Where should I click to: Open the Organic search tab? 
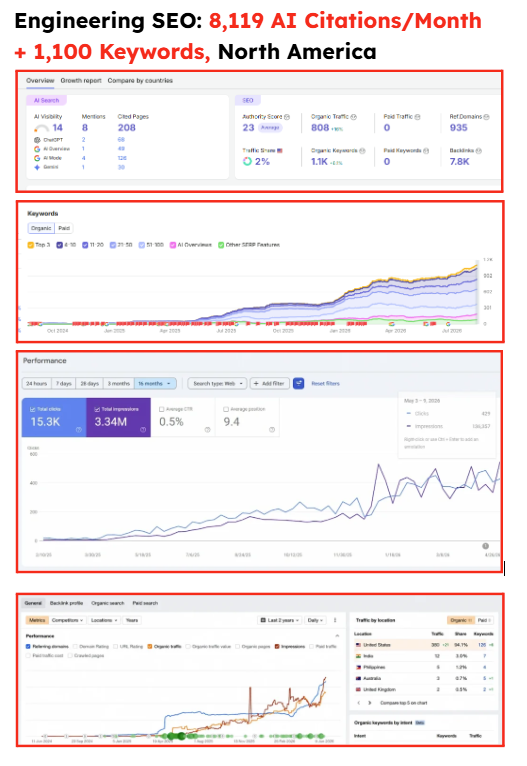pos(107,603)
